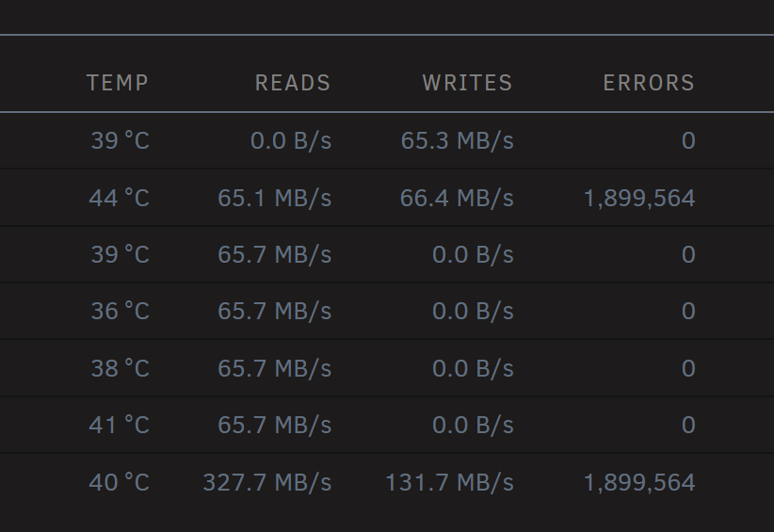Click the 1,899,564 errors value beside 44 °C
This screenshot has height=532, width=774.
pos(639,199)
